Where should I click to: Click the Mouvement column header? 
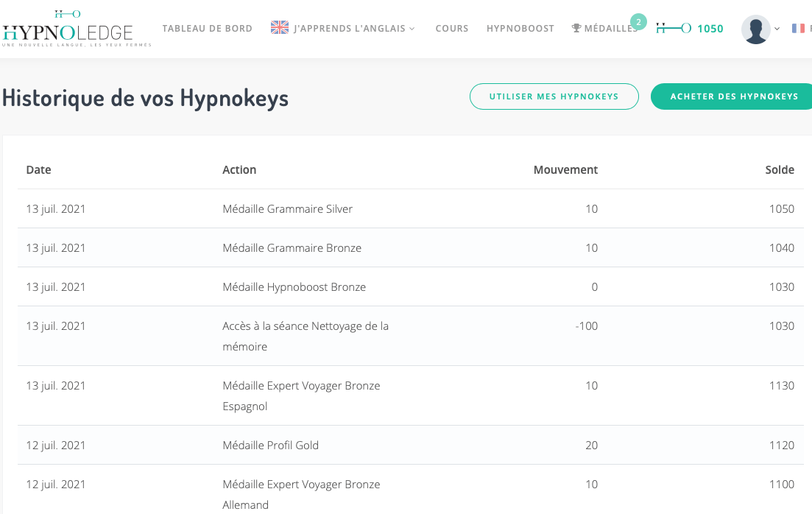click(x=565, y=169)
